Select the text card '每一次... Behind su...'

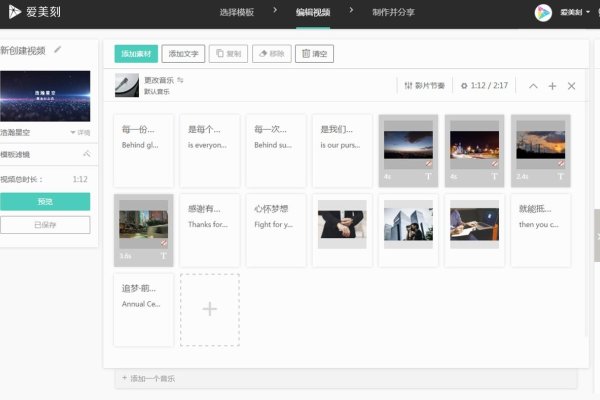[x=276, y=151]
